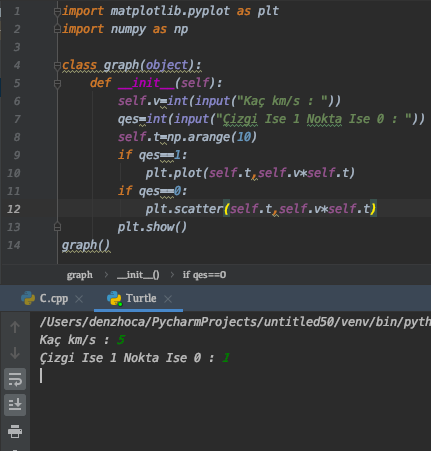Toggle soft-wrap in run console
The width and height of the screenshot is (431, 451).
coord(15,379)
